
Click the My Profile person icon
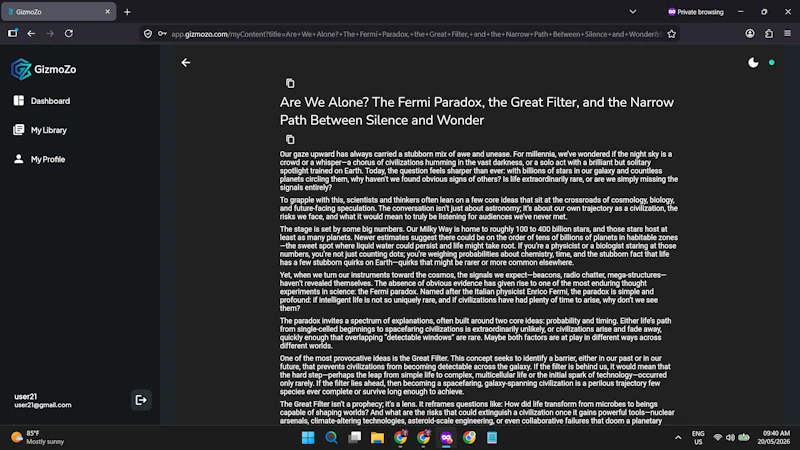pyautogui.click(x=19, y=159)
